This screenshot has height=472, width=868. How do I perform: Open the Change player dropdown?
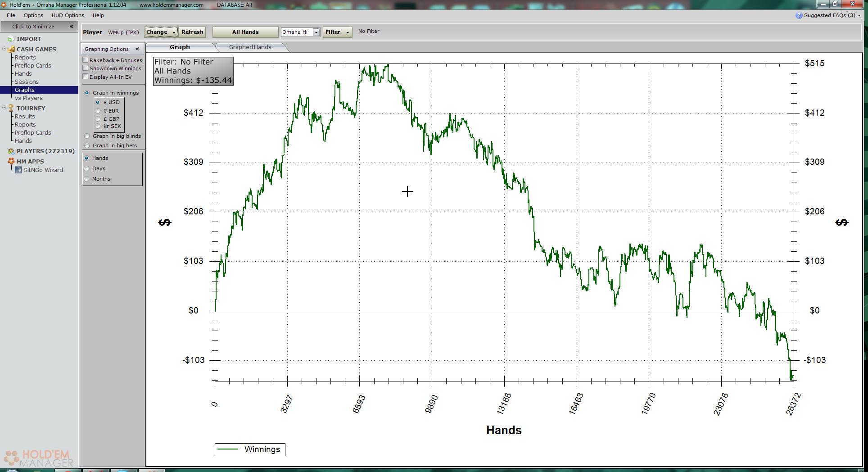[161, 32]
